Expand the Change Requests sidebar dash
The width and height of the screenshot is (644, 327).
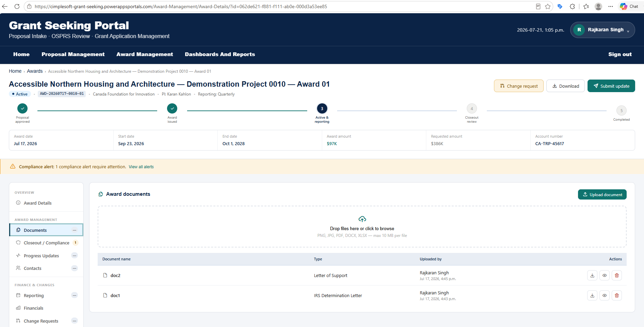[75, 321]
